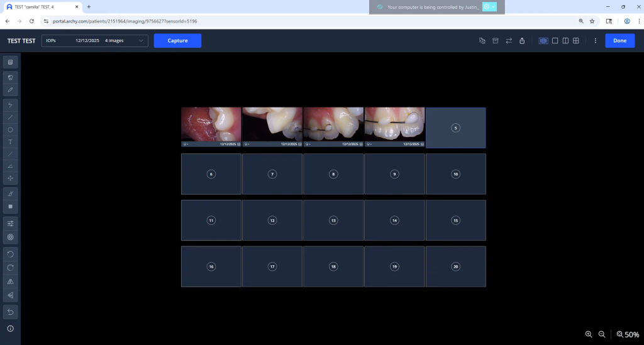Expand the 50% zoom level menu
This screenshot has height=345, width=644.
[628, 335]
